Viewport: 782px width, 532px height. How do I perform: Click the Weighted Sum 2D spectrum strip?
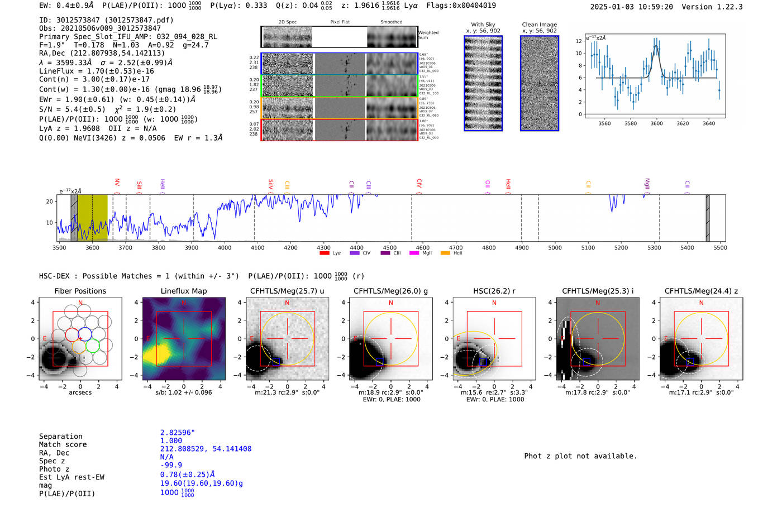(x=340, y=37)
